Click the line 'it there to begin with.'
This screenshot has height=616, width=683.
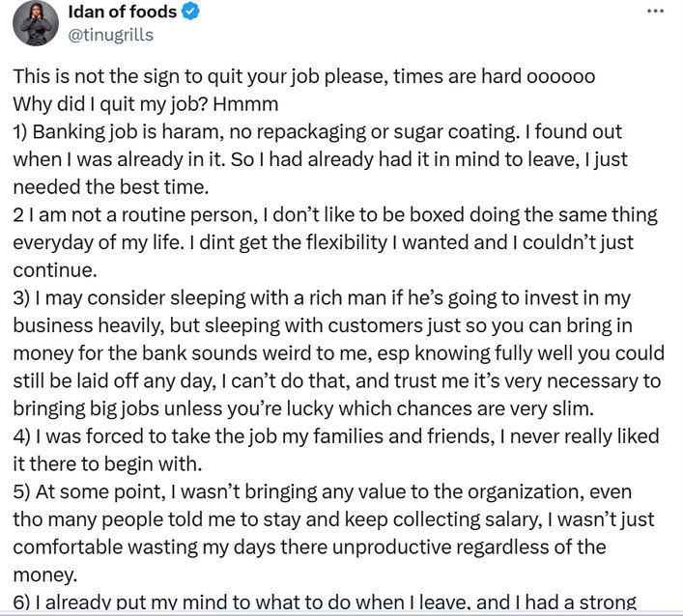tap(107, 464)
